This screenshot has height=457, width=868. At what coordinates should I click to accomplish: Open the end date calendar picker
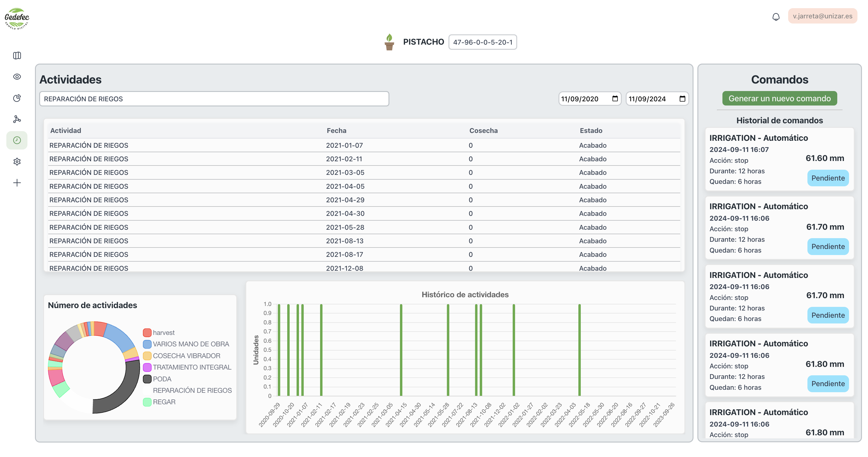682,99
